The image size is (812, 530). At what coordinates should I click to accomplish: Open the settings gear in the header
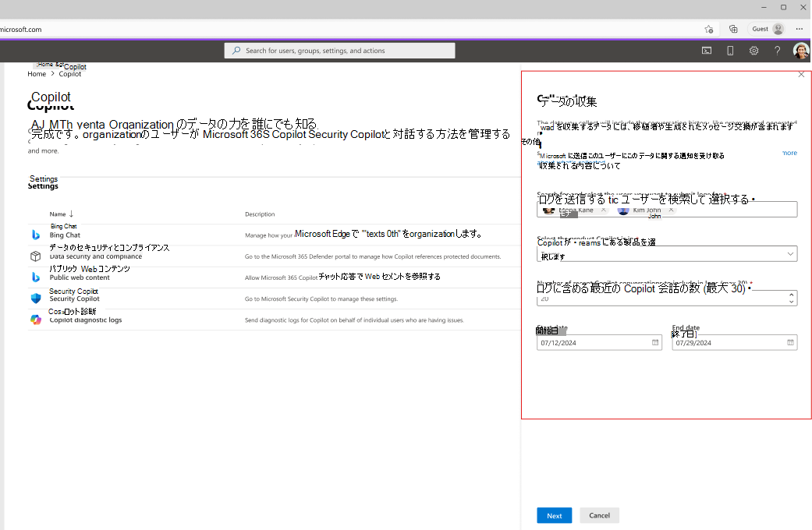[x=753, y=51]
